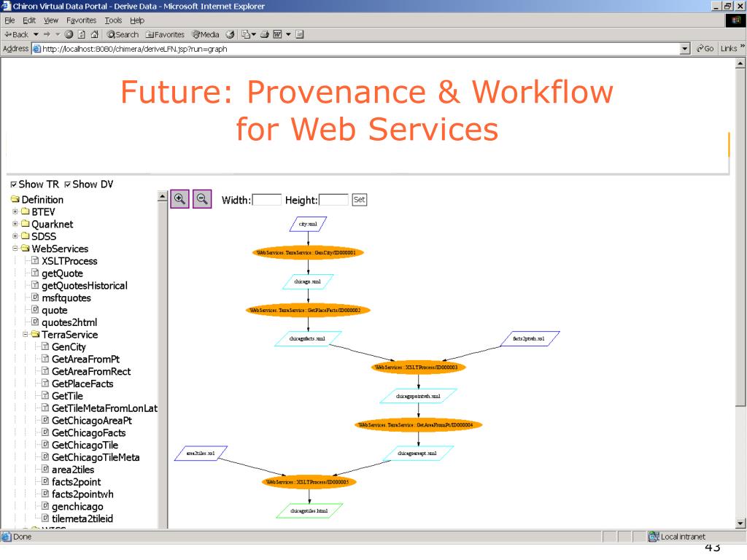Image resolution: width=747 pixels, height=560 pixels.
Task: Click the Links toolbar label
Action: point(729,49)
